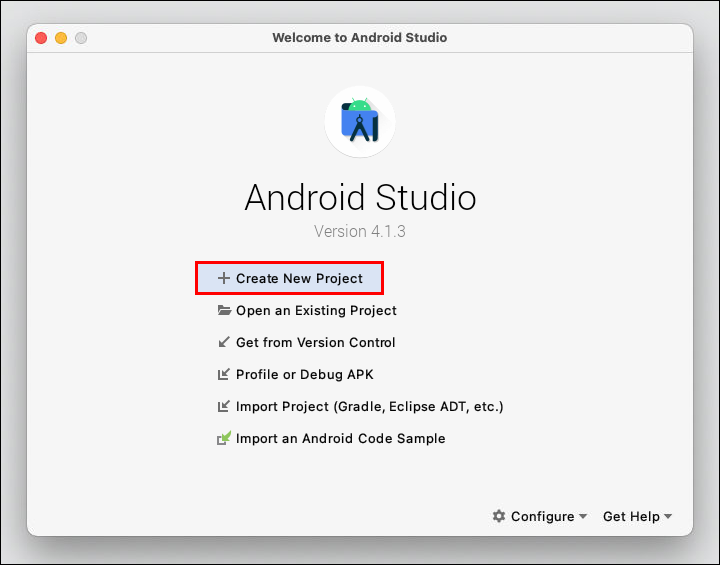This screenshot has height=565, width=720.
Task: Click the plus icon beside Create New Project
Action: 224,278
